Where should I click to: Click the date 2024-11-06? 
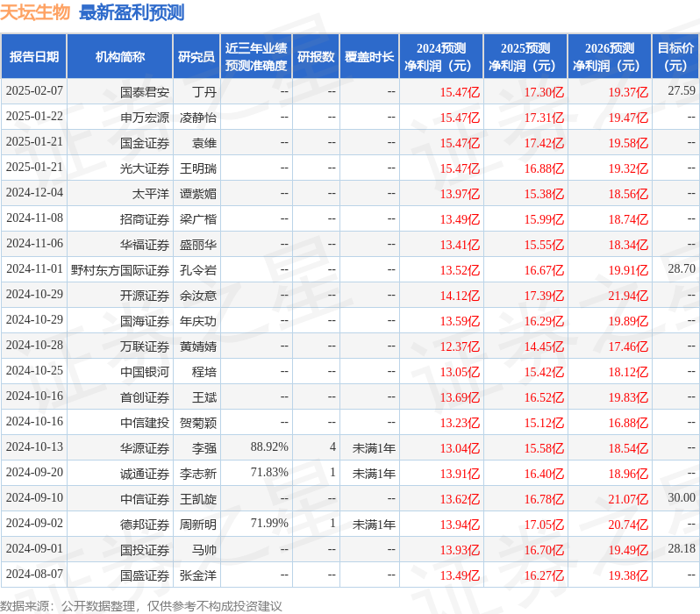coord(34,244)
